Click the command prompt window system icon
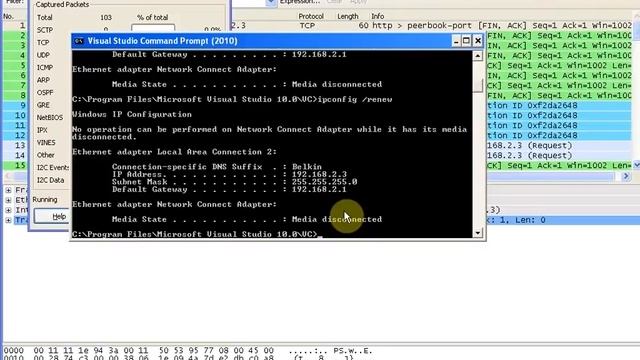This screenshot has height=360, width=640. click(79, 41)
